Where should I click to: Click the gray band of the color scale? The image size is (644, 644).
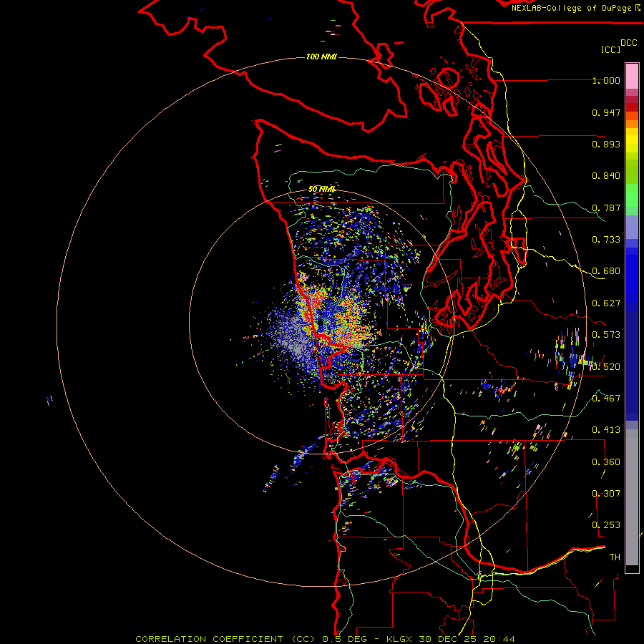click(632, 497)
